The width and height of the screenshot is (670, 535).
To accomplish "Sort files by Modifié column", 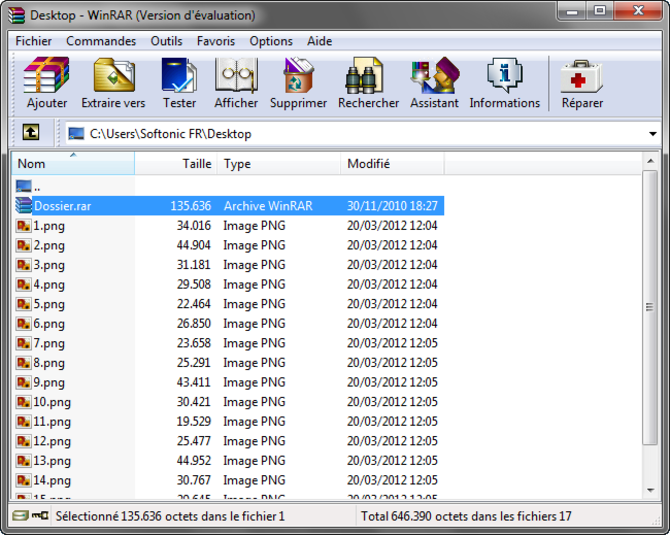I will click(x=392, y=163).
